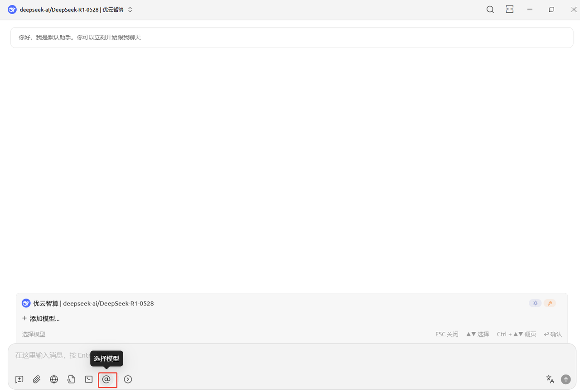
Task: Click the paperclip attachment icon
Action: 37,379
